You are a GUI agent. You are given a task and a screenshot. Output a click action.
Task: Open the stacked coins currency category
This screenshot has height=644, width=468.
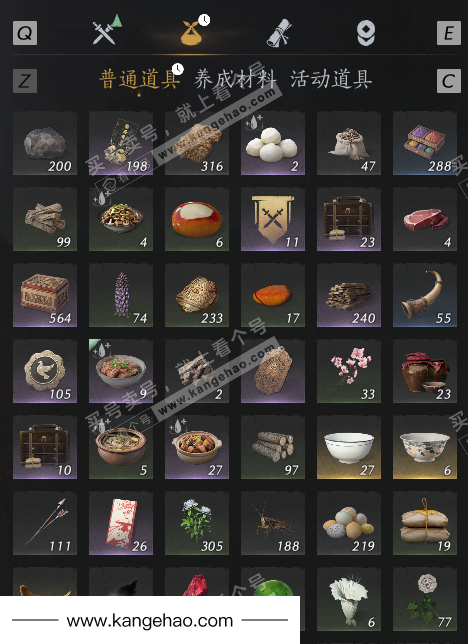(365, 33)
